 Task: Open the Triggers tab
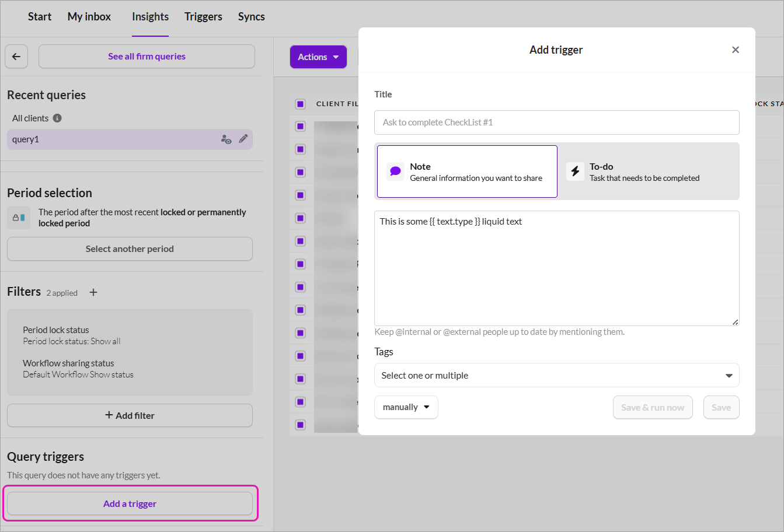(x=203, y=17)
